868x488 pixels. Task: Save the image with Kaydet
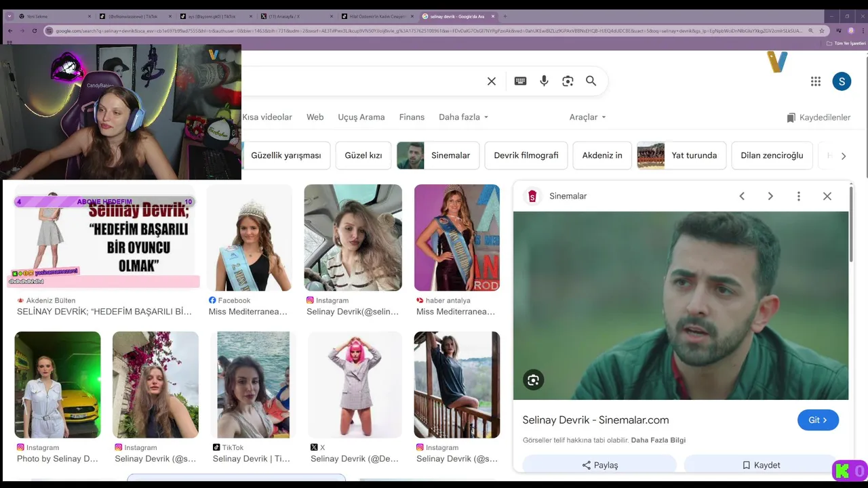[x=761, y=465]
